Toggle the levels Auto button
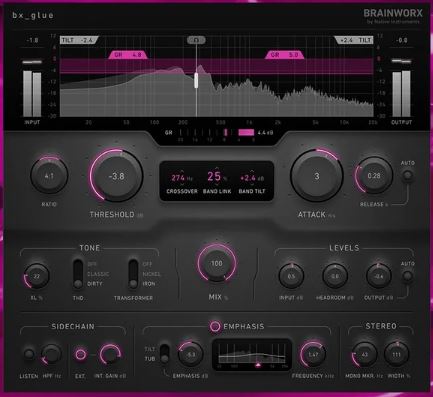 coord(407,276)
